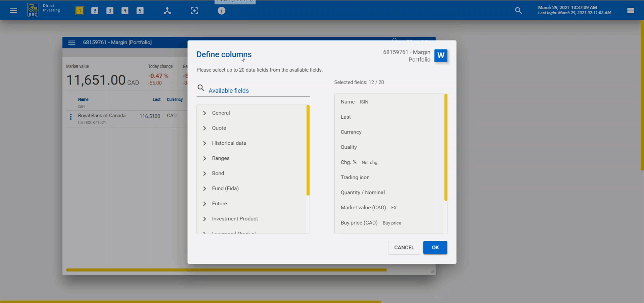Switch to workspace 4
This screenshot has width=644, height=303.
125,11
